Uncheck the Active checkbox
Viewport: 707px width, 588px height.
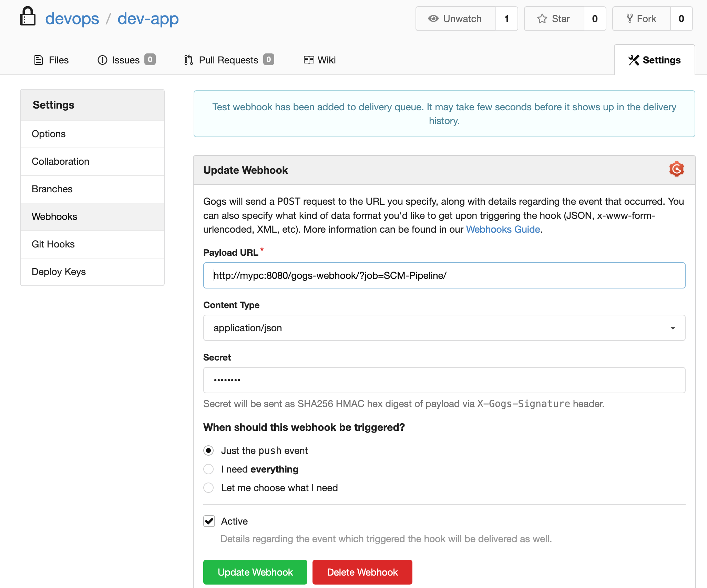(x=209, y=521)
